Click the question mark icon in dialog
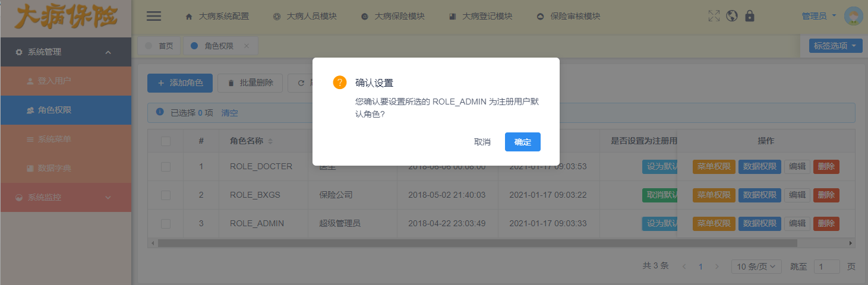 point(339,83)
